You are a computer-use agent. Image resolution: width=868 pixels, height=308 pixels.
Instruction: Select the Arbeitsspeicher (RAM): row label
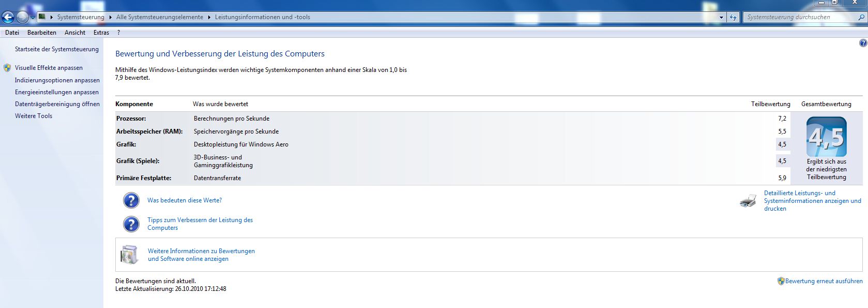pos(149,131)
